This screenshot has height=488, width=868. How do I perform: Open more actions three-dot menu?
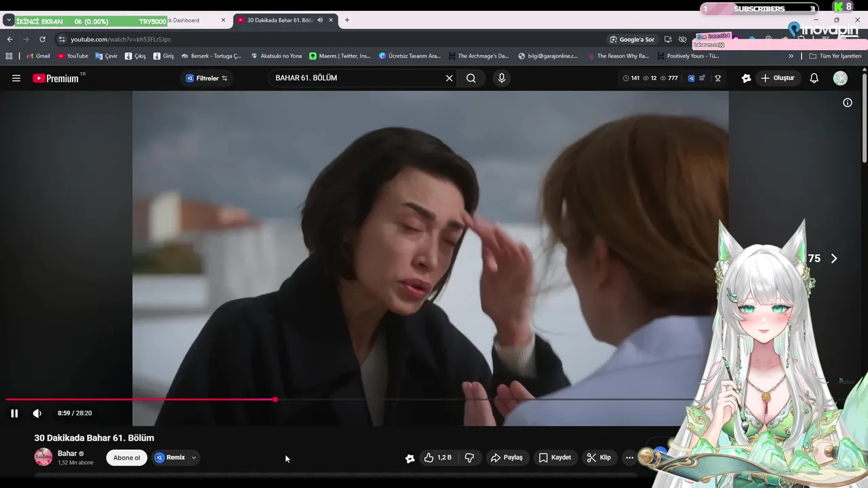point(629,457)
